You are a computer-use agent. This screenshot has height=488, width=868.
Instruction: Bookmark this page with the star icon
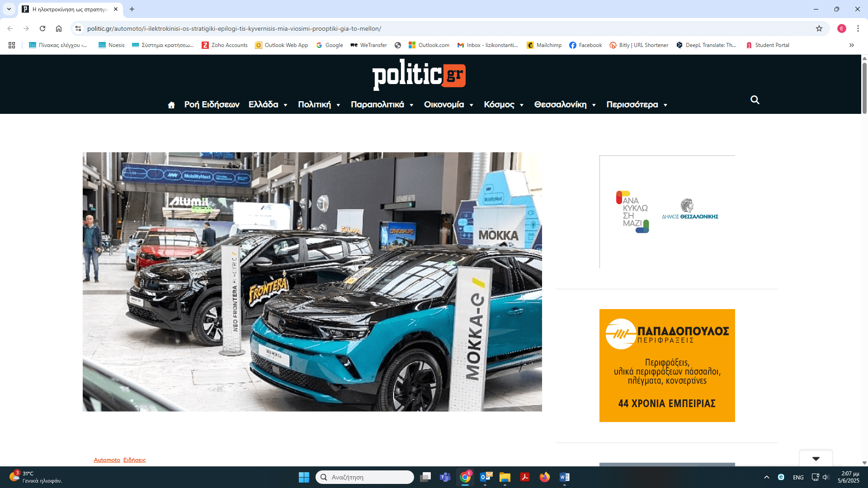click(x=819, y=28)
